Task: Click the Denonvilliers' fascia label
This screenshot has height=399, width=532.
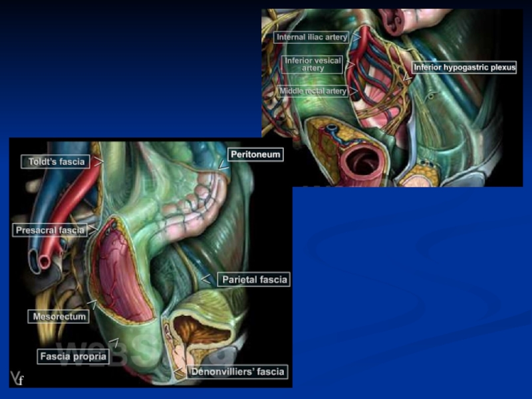Action: pos(237,372)
